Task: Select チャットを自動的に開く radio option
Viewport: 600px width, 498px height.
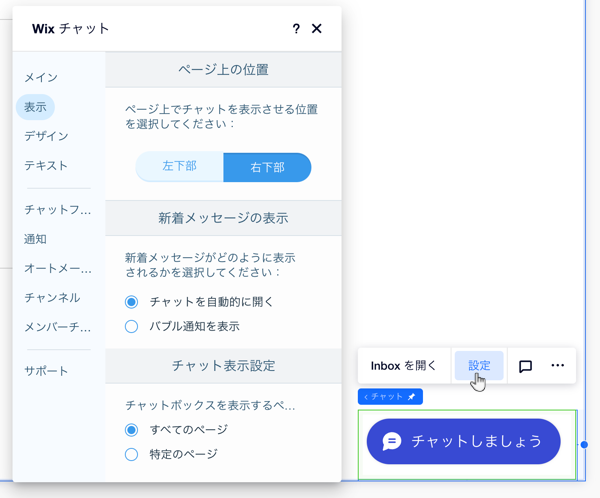Action: pos(131,302)
